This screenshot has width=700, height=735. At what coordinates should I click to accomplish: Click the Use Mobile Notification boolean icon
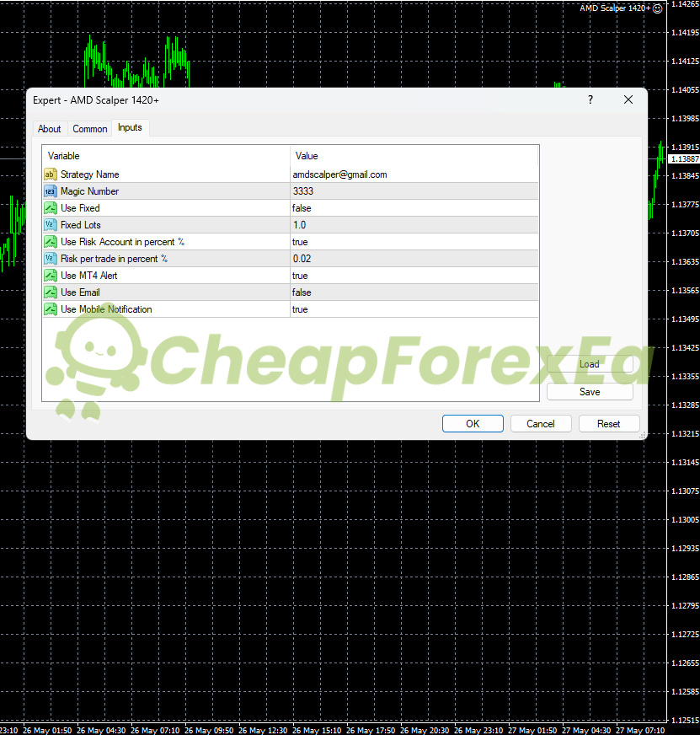(x=51, y=309)
